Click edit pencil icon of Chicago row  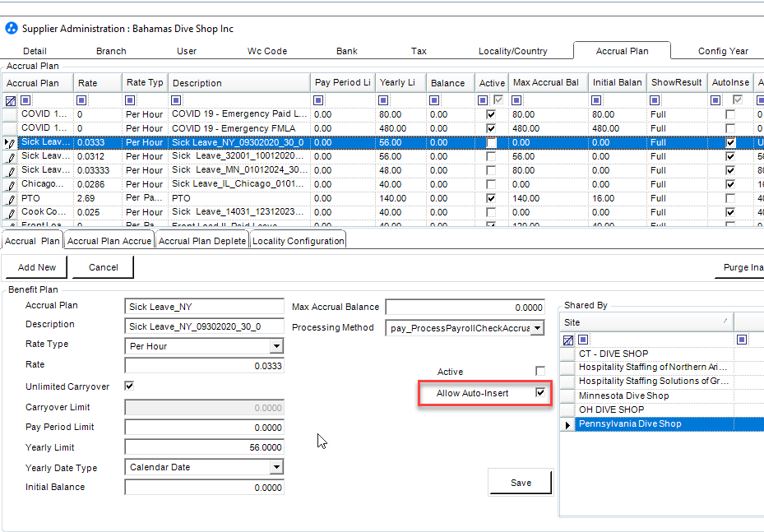pyautogui.click(x=10, y=185)
